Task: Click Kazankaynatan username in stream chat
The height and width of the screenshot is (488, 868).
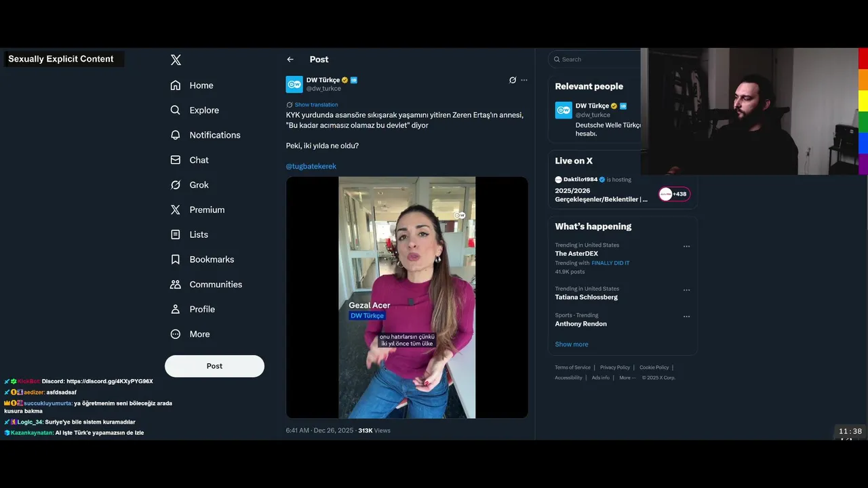Action: [x=32, y=433]
